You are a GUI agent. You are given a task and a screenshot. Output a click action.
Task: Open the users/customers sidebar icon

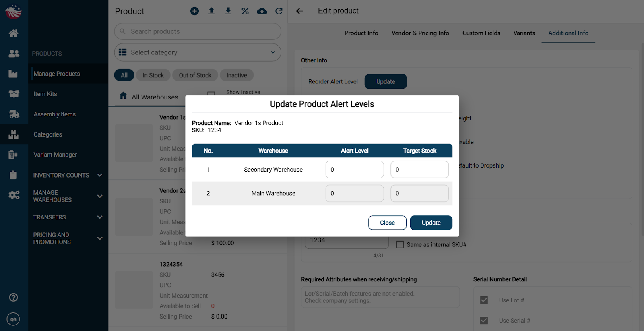pos(14,53)
